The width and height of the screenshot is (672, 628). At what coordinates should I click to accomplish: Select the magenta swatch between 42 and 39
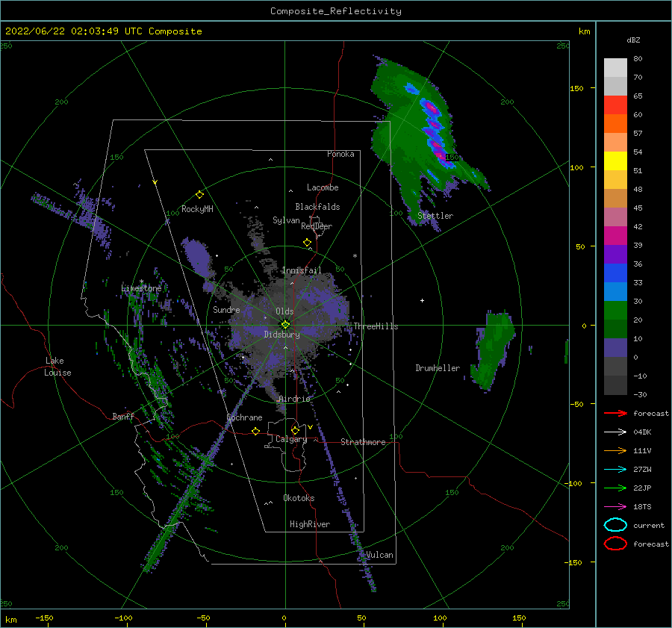point(615,236)
